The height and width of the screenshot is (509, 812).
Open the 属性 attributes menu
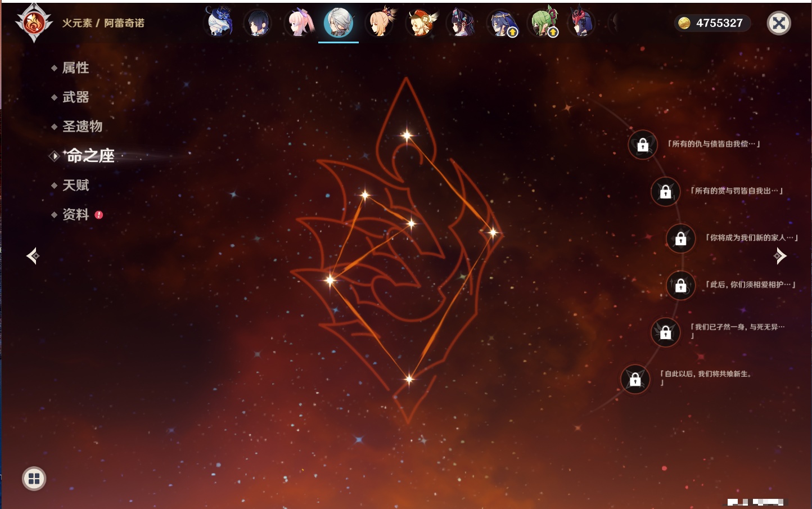pos(75,68)
